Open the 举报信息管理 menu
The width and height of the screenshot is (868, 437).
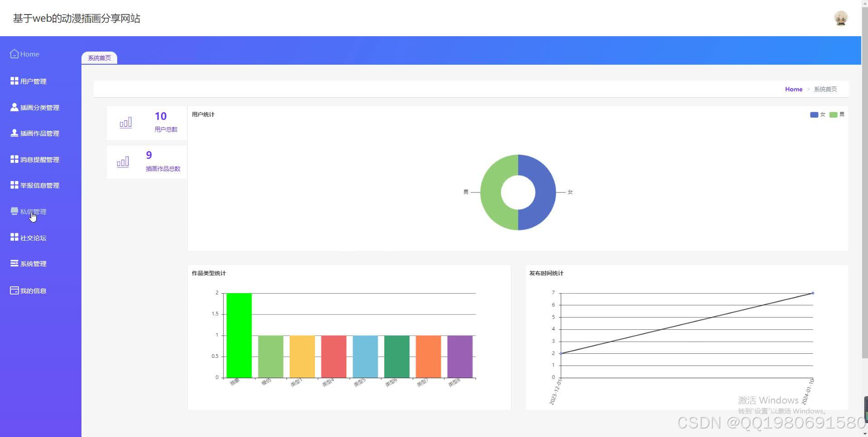41,185
